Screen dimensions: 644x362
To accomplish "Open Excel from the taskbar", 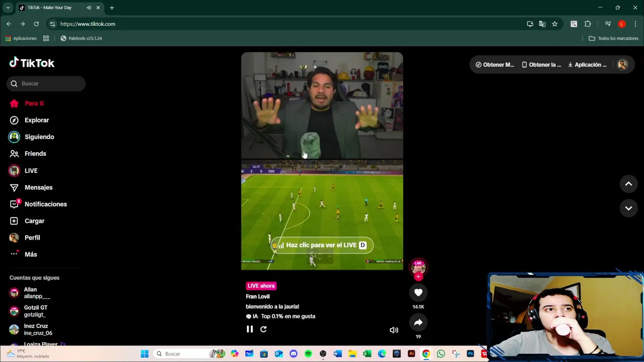I will tap(367, 354).
